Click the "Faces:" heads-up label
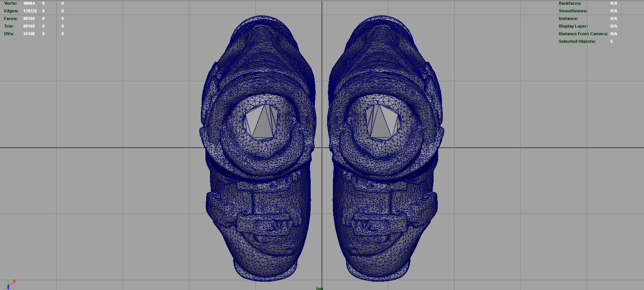 click(x=11, y=19)
